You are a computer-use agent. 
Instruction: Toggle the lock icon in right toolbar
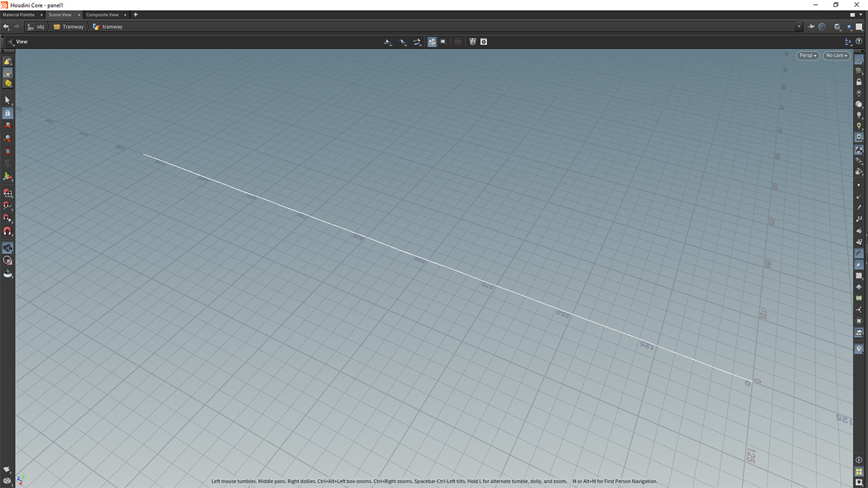pos(859,82)
